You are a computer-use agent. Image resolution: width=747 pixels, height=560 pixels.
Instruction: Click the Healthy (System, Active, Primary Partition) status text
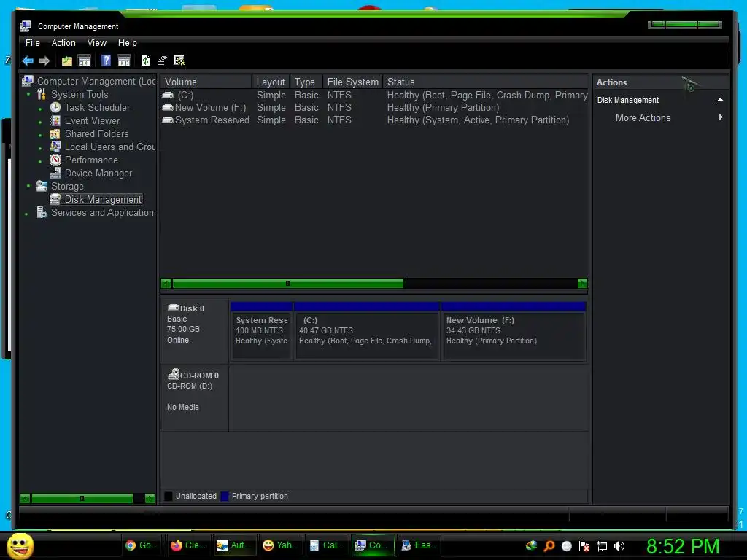[478, 120]
